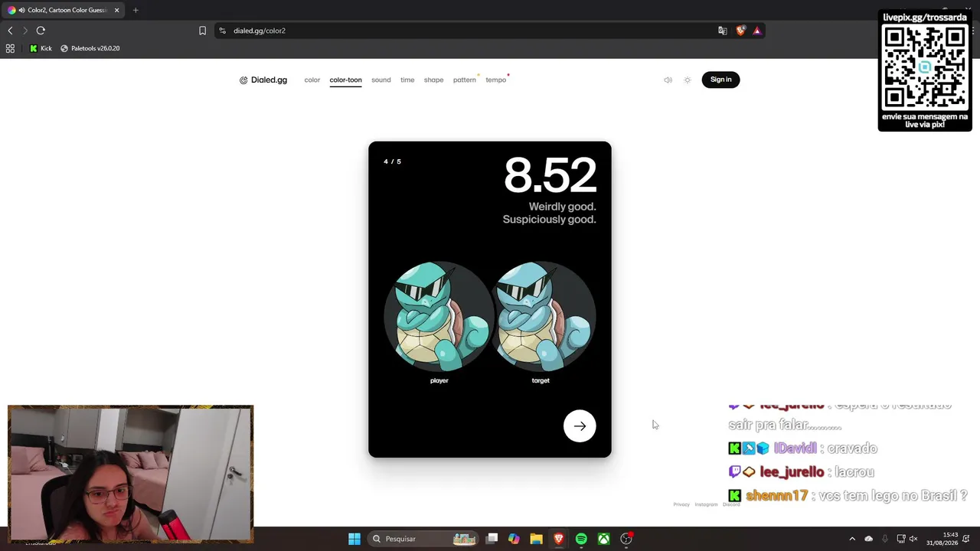Click the player Squirtle image
Viewport: 980px width, 551px height.
[439, 316]
